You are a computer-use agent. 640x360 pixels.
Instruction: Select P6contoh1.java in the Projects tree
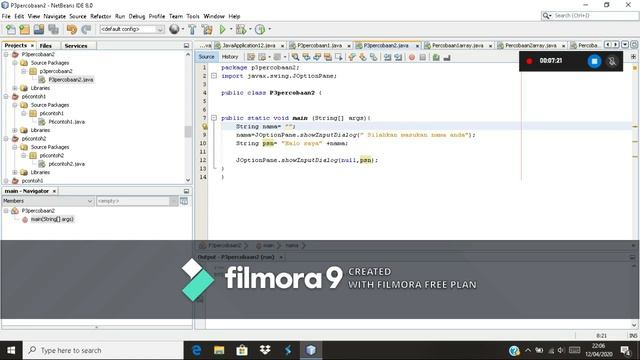67,122
